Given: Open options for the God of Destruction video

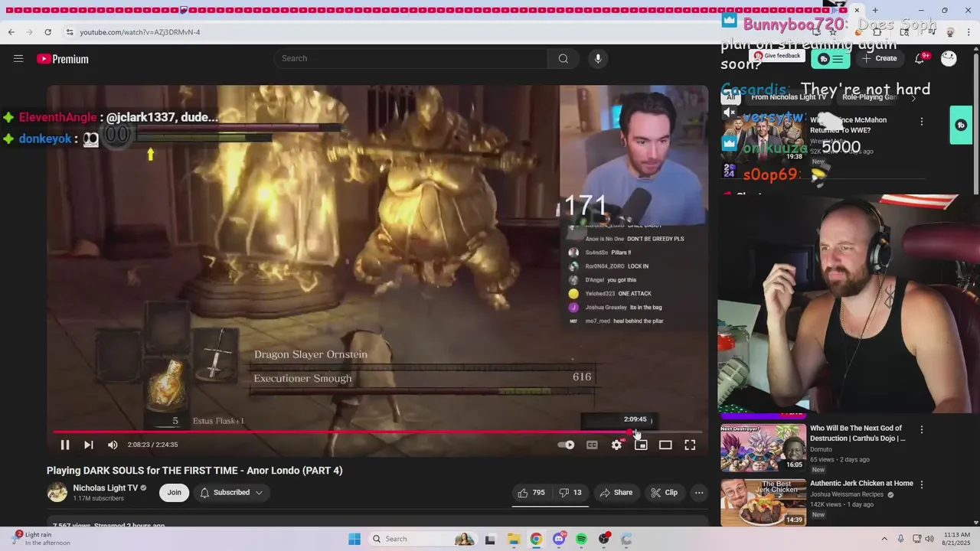Looking at the screenshot, I should 922,430.
